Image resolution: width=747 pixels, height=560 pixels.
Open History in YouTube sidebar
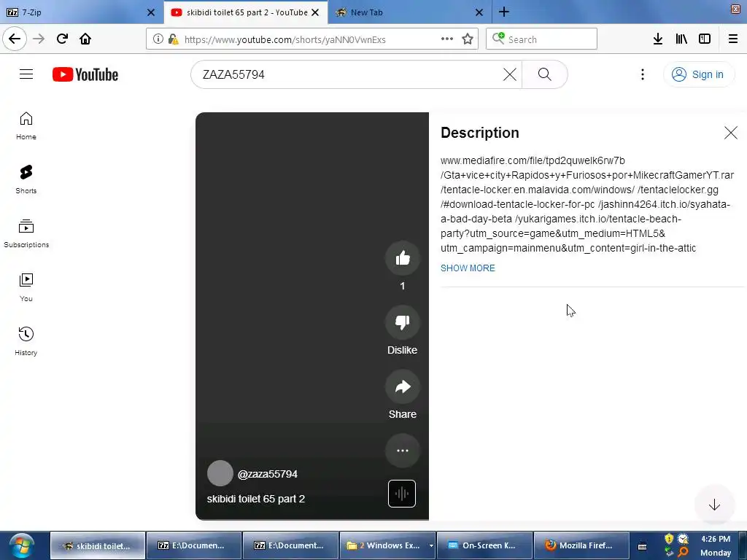point(26,341)
